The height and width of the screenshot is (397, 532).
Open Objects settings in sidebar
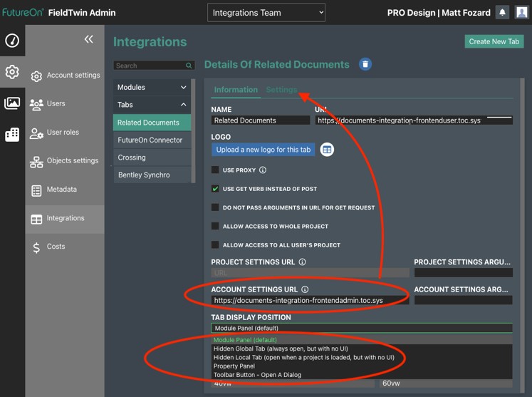65,161
